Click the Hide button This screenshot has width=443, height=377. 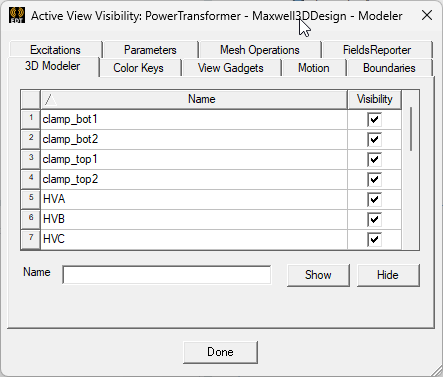[388, 275]
